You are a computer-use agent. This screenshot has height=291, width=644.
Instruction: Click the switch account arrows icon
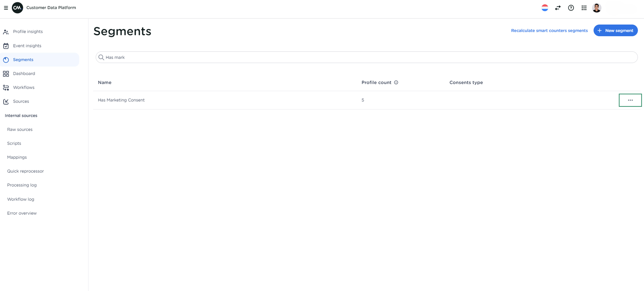(557, 8)
